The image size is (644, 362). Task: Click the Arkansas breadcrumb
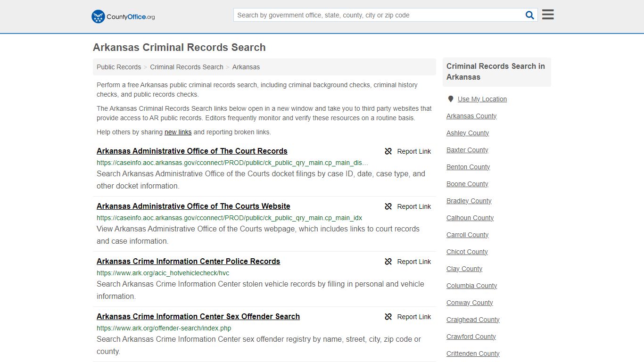246,67
